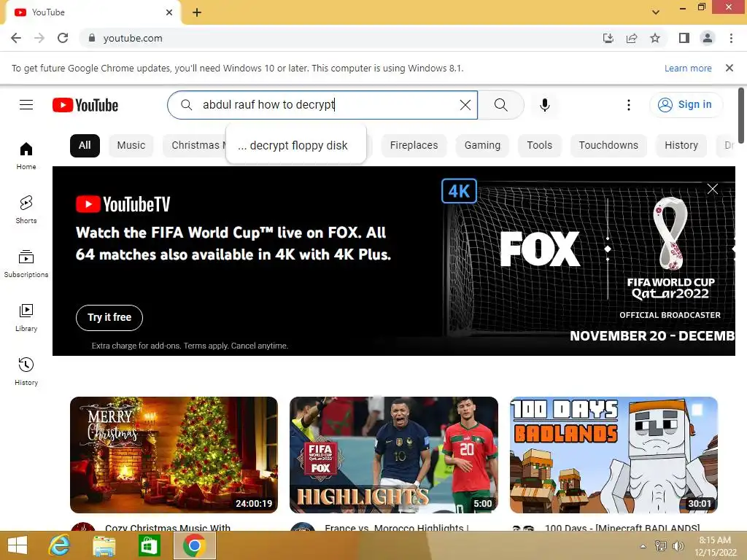747x560 pixels.
Task: Select the Tools filter chip
Action: [539, 145]
